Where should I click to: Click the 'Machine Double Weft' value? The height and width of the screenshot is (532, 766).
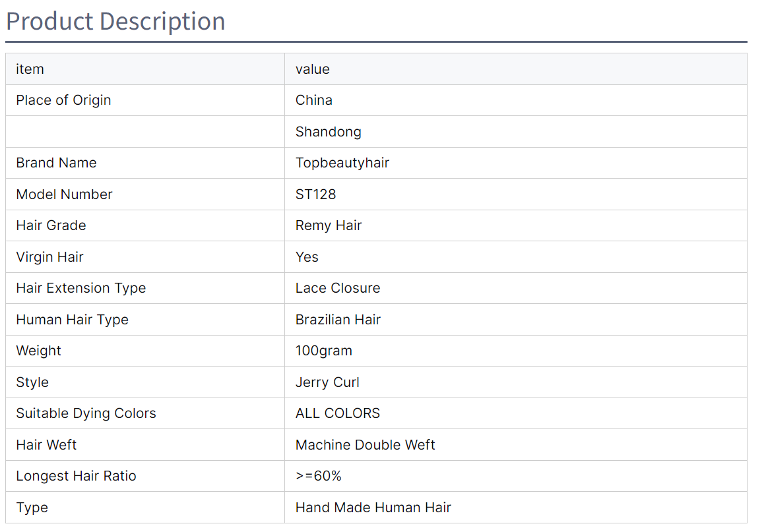coord(365,445)
